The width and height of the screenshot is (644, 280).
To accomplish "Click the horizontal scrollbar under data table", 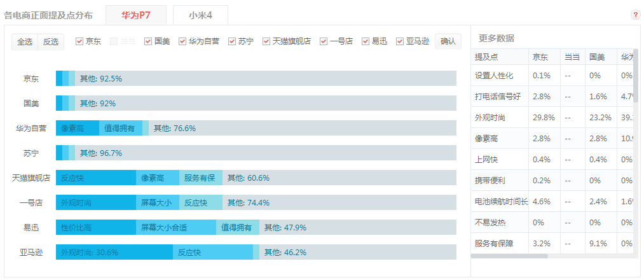I will click(x=509, y=256).
